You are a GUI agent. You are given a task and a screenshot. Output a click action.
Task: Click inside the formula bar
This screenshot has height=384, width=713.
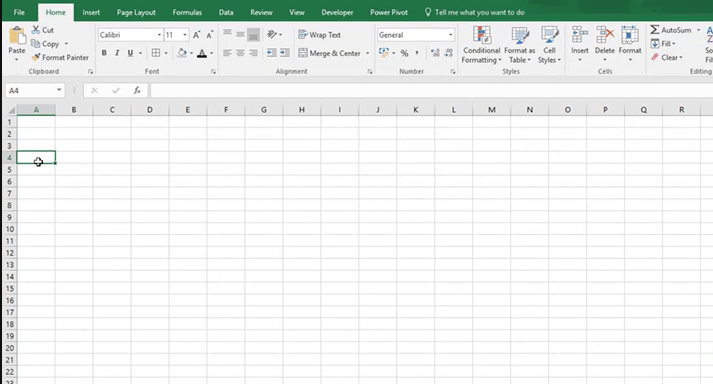431,91
